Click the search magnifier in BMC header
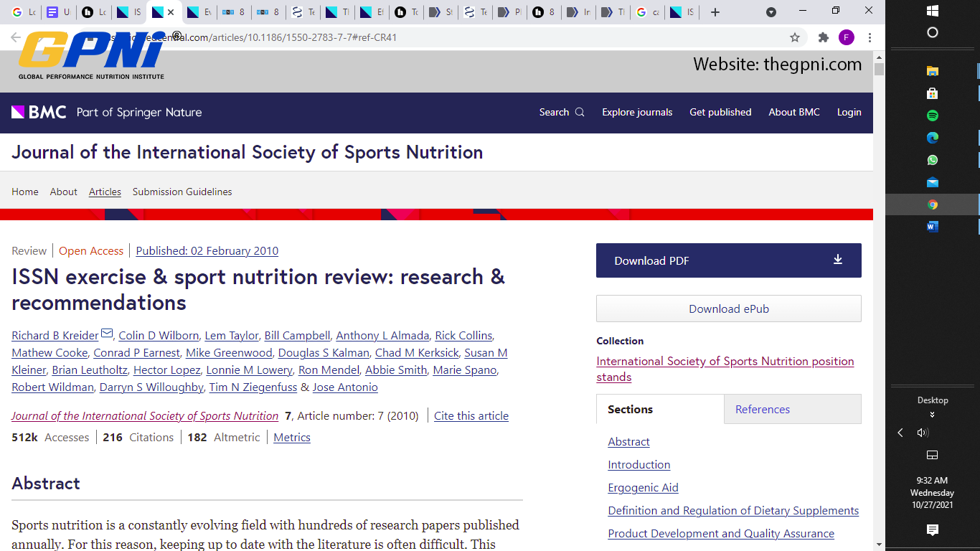The height and width of the screenshot is (551, 980). coord(580,112)
